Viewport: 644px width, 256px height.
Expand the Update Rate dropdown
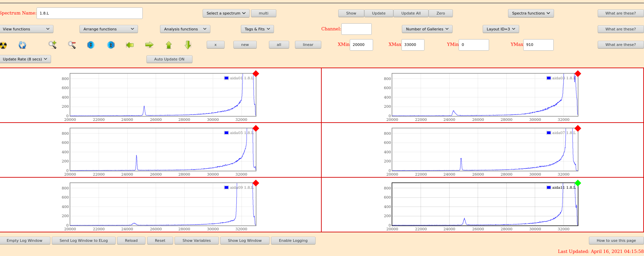click(25, 59)
